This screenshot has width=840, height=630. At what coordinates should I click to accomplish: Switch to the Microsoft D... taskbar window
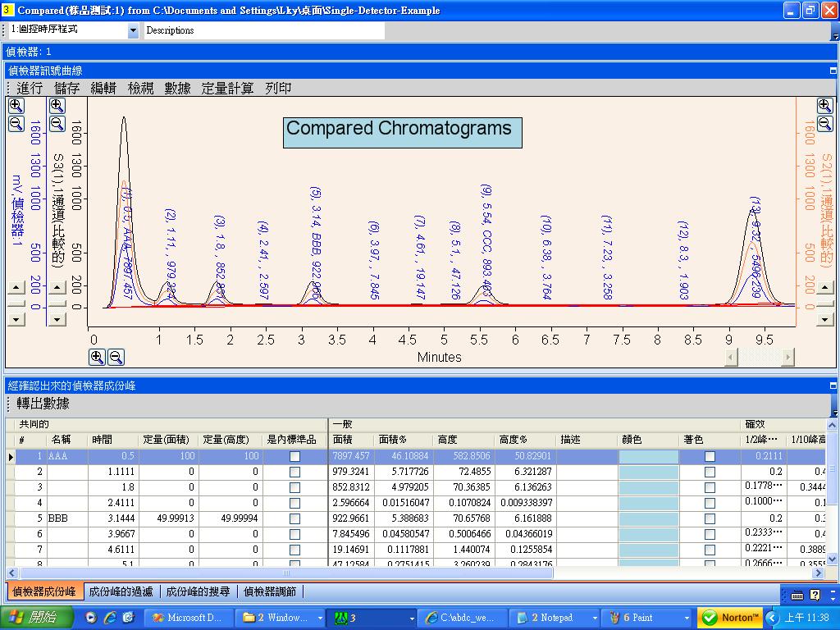(190, 618)
